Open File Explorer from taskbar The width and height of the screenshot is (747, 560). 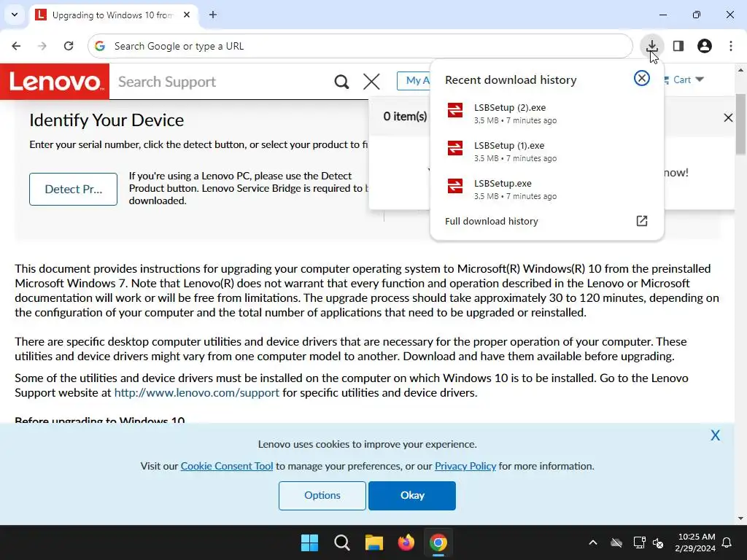coord(374,542)
